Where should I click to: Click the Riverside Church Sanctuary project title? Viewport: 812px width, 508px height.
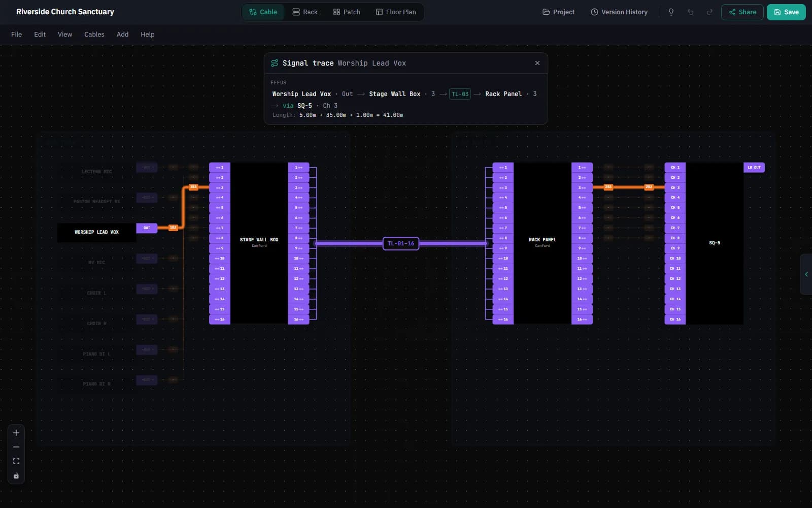tap(65, 12)
